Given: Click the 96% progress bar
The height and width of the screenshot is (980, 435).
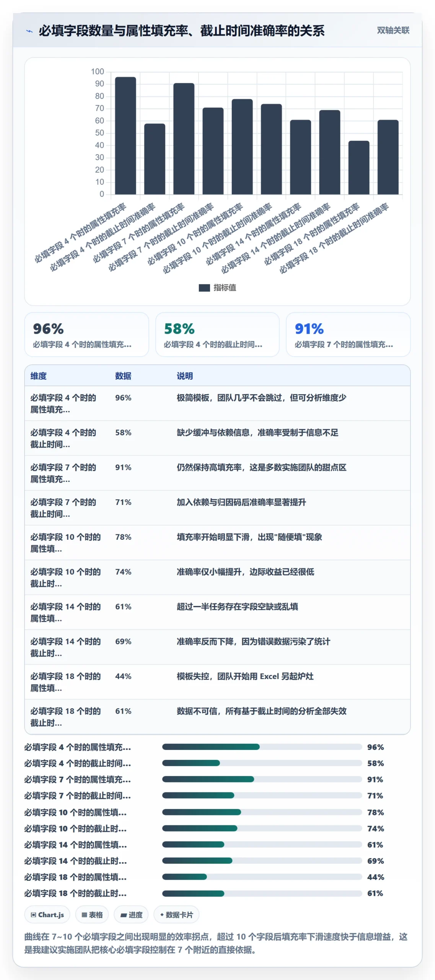Looking at the screenshot, I should click(x=262, y=747).
